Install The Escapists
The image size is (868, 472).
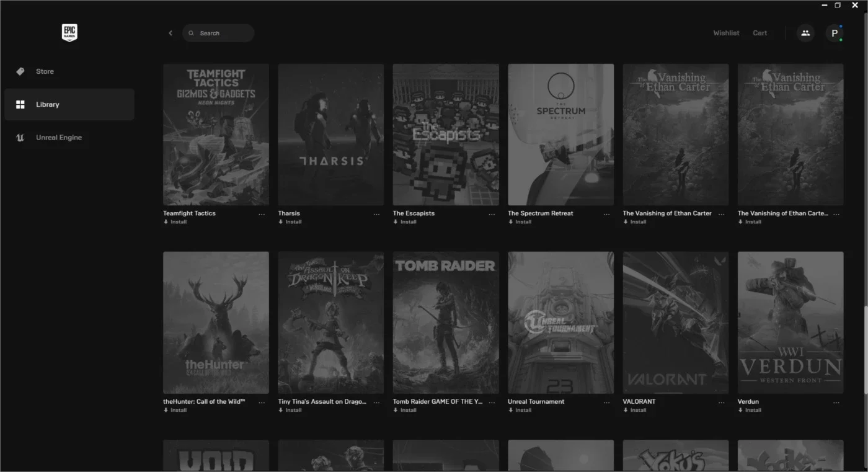(x=405, y=222)
